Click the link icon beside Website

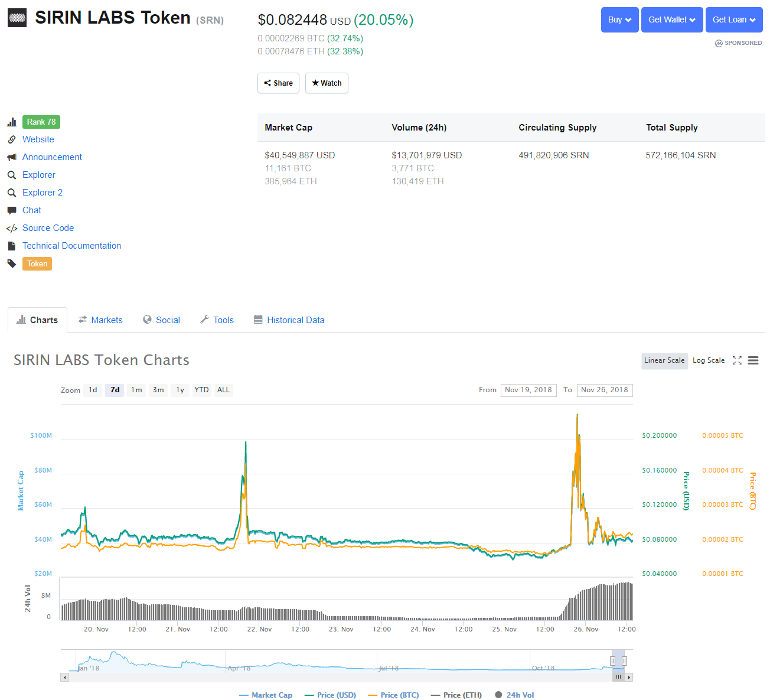point(12,139)
